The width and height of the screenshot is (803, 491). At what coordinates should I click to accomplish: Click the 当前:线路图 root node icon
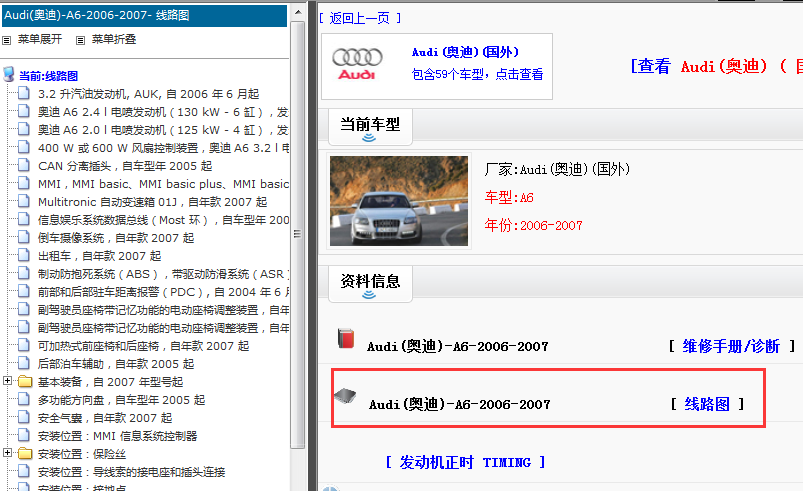point(9,74)
